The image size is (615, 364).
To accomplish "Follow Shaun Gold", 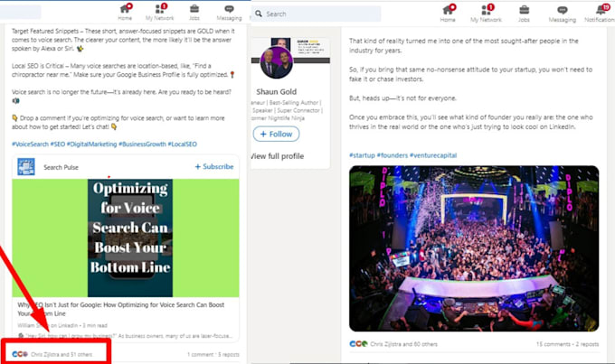I will point(276,134).
